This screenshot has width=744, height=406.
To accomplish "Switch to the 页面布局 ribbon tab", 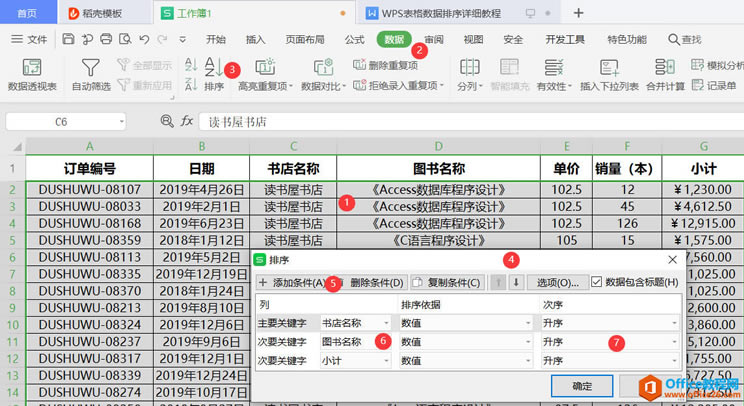I will click(x=305, y=39).
